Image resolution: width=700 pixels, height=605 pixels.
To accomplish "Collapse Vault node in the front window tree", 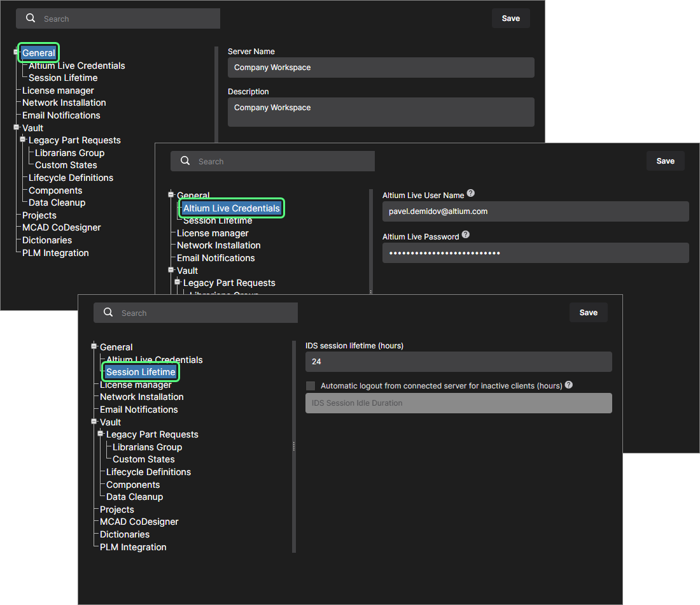I will click(x=94, y=422).
